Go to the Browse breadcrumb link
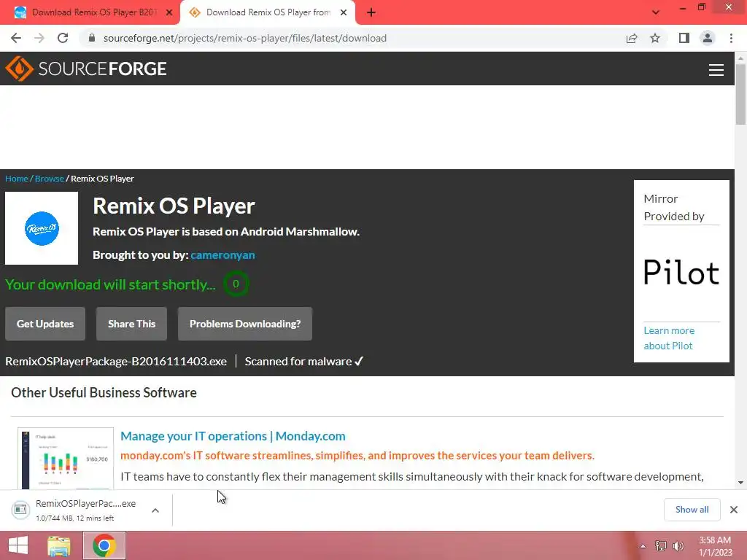Viewport: 747px width, 560px height. point(50,179)
